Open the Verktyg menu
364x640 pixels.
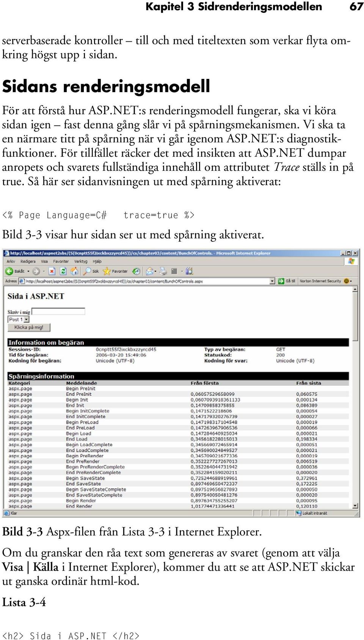pos(81,261)
